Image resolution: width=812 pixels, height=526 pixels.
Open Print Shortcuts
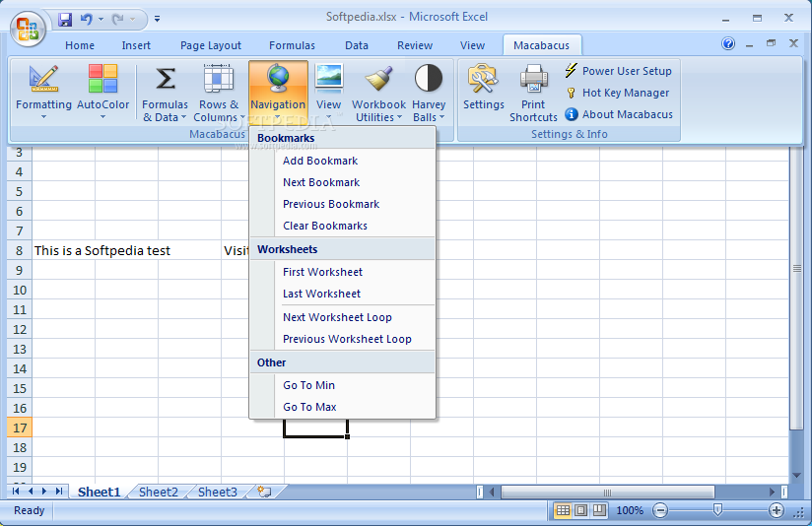(533, 93)
